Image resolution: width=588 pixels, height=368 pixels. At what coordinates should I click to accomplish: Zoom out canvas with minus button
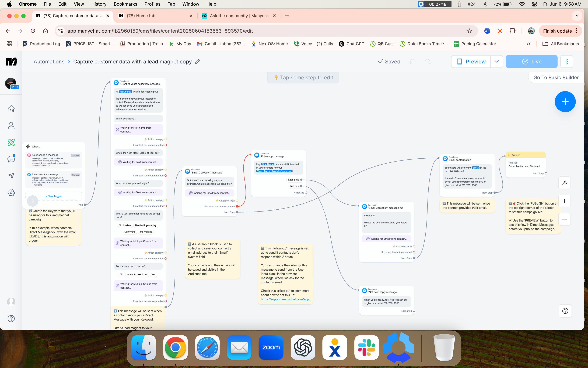(x=564, y=219)
